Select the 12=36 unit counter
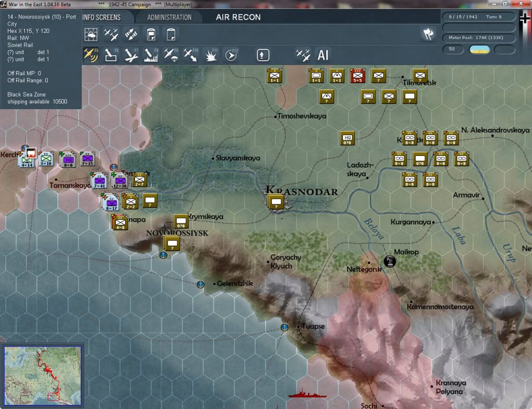The image size is (532, 409). point(120,180)
